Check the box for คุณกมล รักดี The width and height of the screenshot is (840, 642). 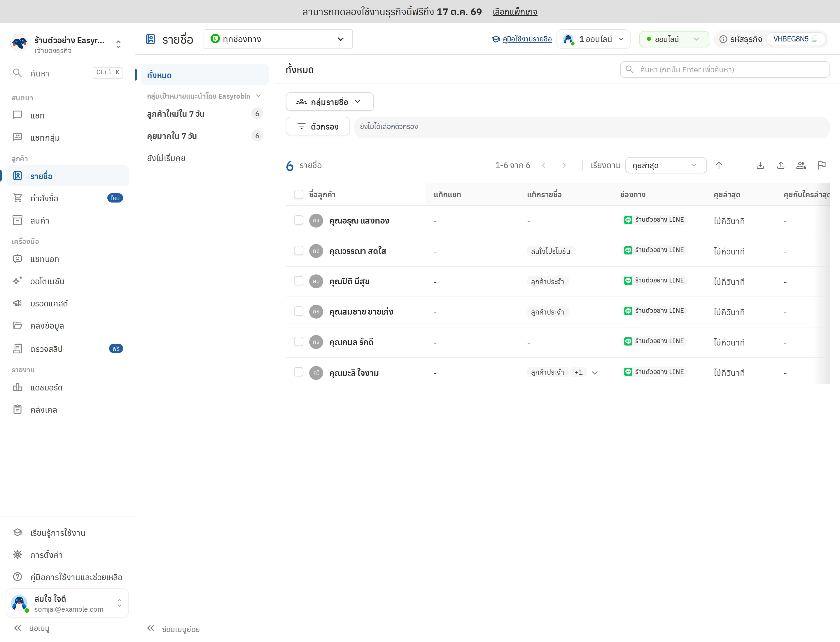(298, 341)
